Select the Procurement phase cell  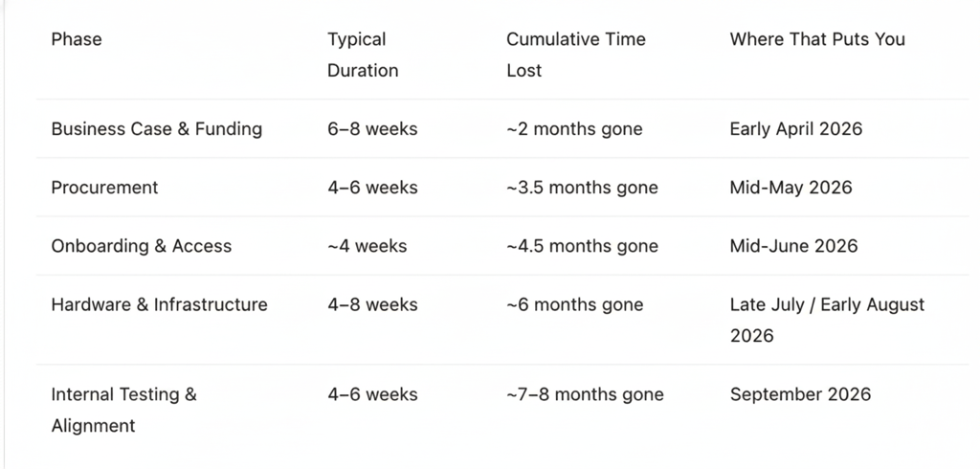[104, 188]
